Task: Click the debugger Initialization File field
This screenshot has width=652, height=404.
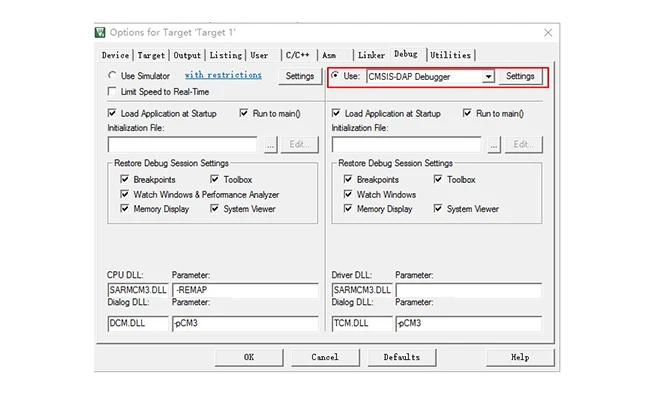Action: pyautogui.click(x=406, y=145)
